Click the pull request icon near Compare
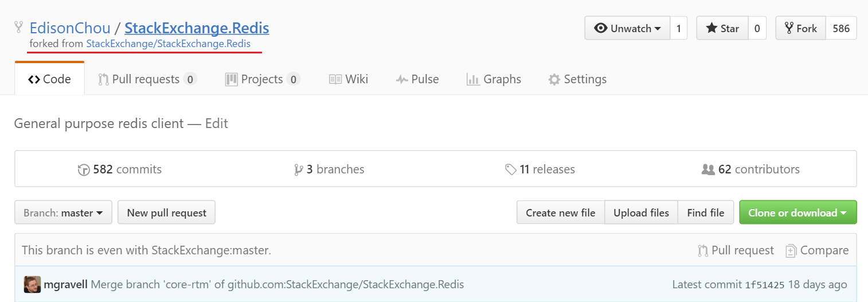The width and height of the screenshot is (868, 302). tap(703, 251)
